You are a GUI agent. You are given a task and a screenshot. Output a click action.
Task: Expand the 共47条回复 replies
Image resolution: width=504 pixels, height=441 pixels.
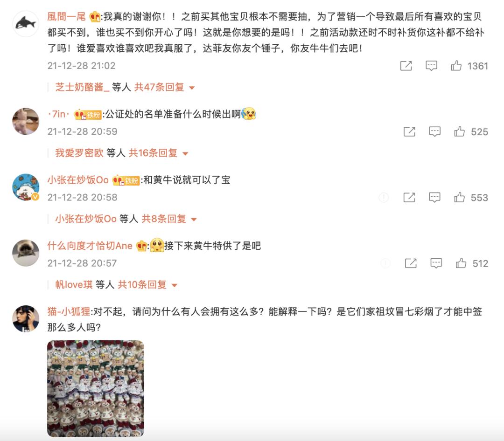pyautogui.click(x=164, y=87)
